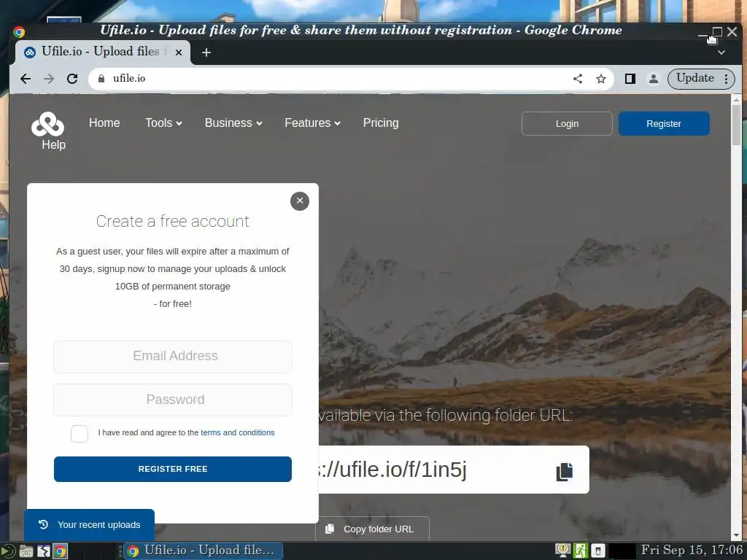
Task: Launch the terminal from taskbar
Action: (43, 551)
